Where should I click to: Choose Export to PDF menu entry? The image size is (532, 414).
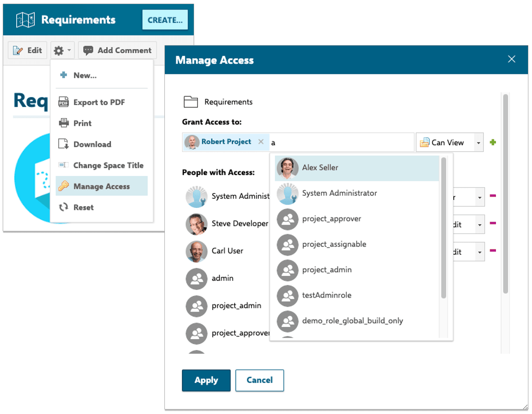point(99,102)
